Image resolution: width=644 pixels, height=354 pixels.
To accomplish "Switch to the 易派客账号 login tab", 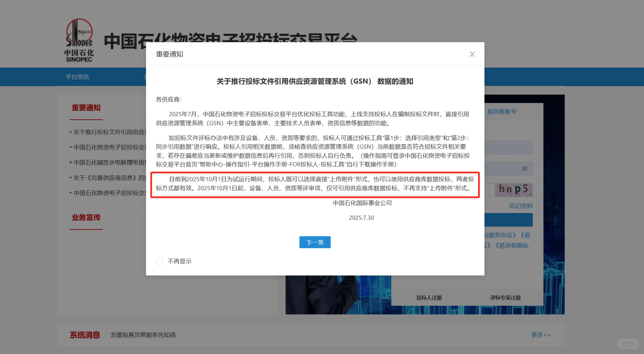I will (x=502, y=111).
